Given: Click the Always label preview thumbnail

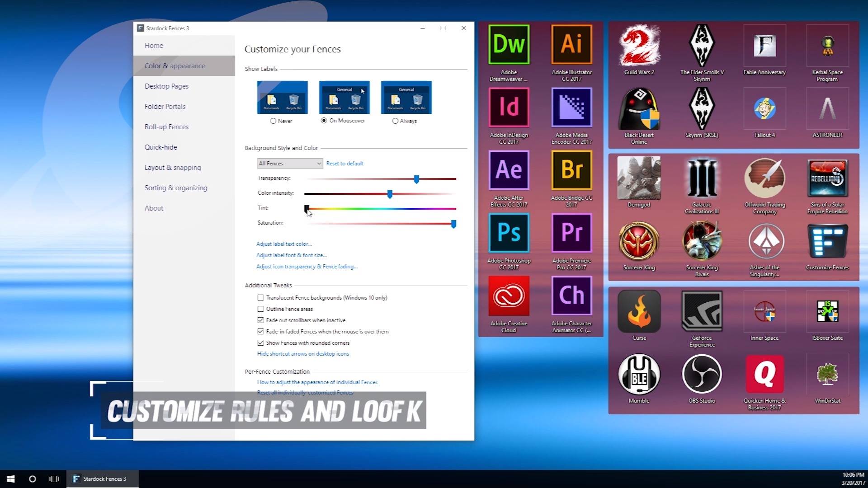Looking at the screenshot, I should coord(406,97).
